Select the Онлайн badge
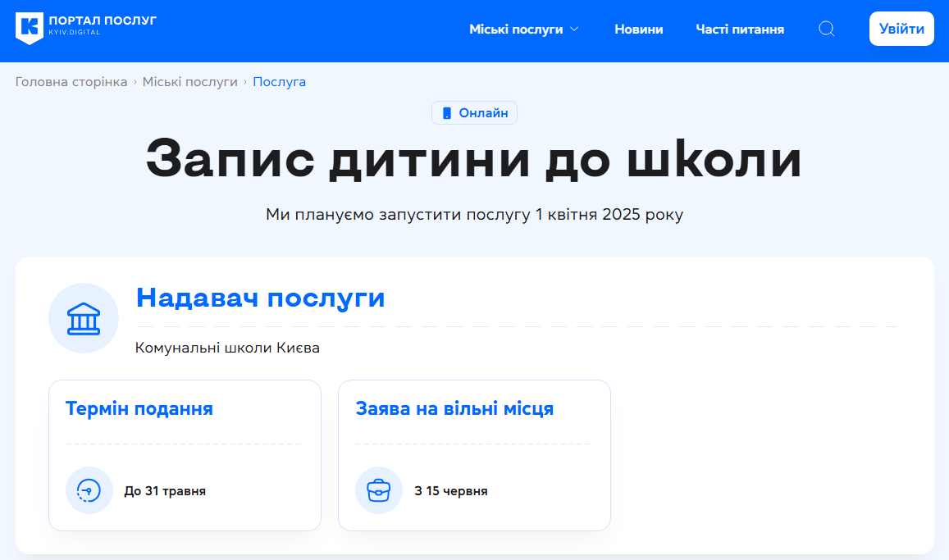This screenshot has width=949, height=560. (474, 112)
